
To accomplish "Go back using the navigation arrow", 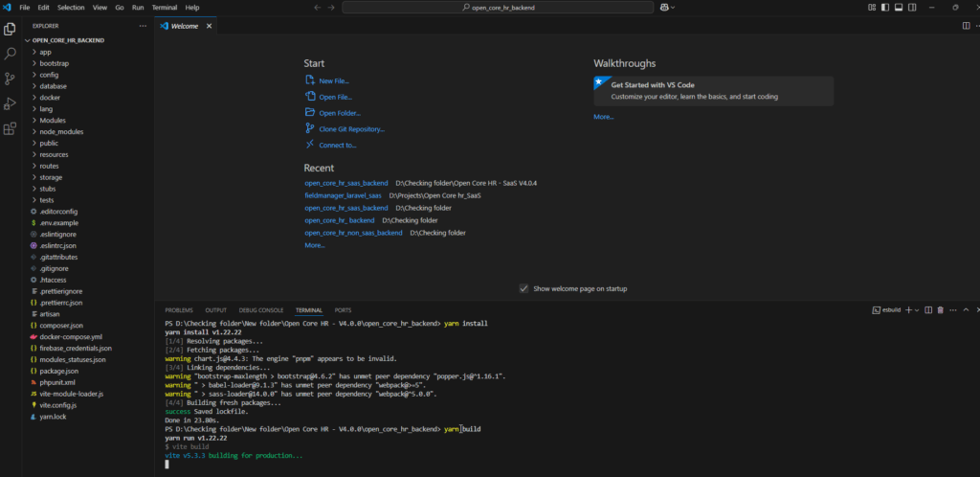I will [x=317, y=8].
